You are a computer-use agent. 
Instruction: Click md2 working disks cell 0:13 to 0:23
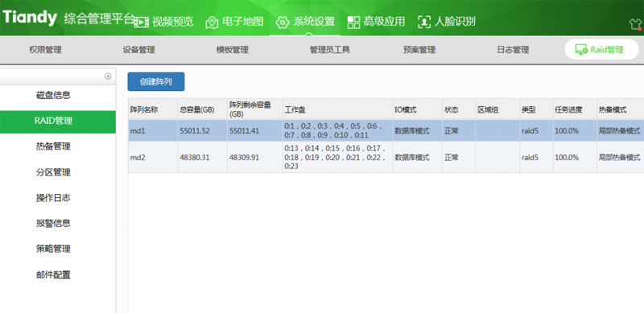coord(337,158)
